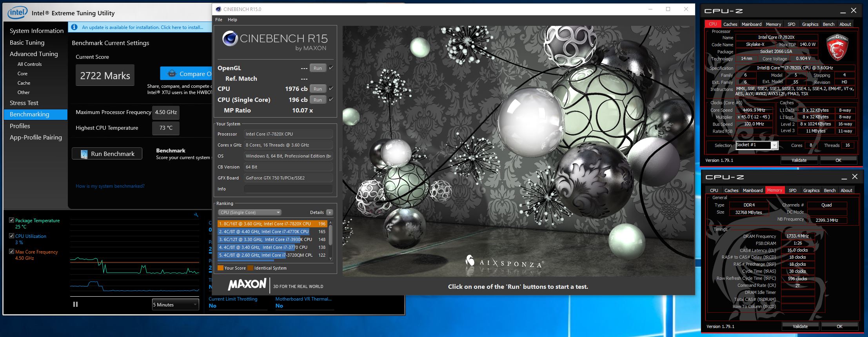Screen dimensions: 868x337
Task: Toggle Package Temperature monitor checkbox
Action: click(x=11, y=220)
